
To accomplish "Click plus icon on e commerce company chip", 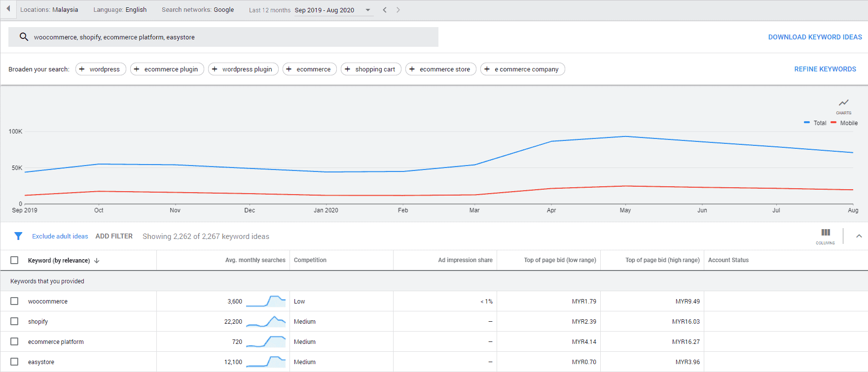I will 487,69.
